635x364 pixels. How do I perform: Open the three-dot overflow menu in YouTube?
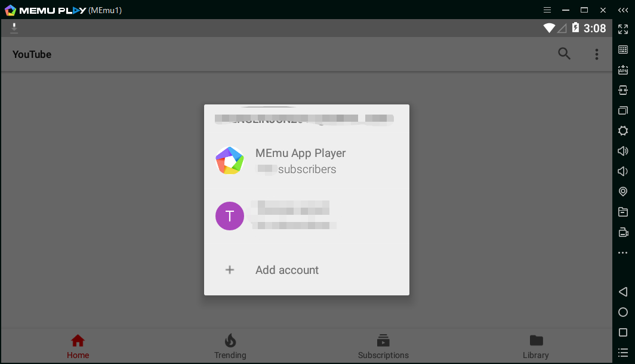(x=596, y=54)
